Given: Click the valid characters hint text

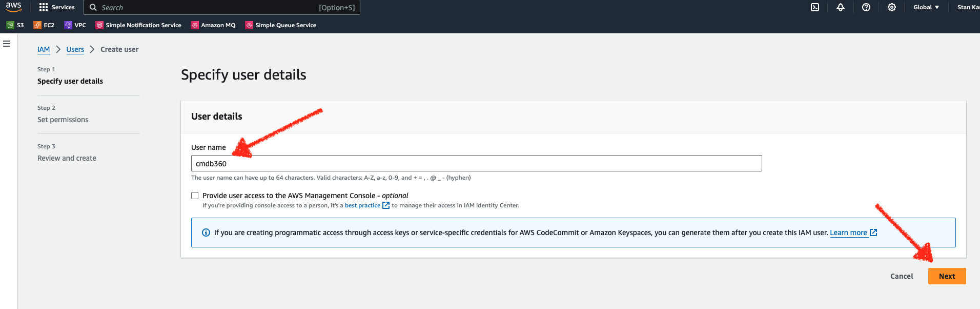Looking at the screenshot, I should point(331,178).
